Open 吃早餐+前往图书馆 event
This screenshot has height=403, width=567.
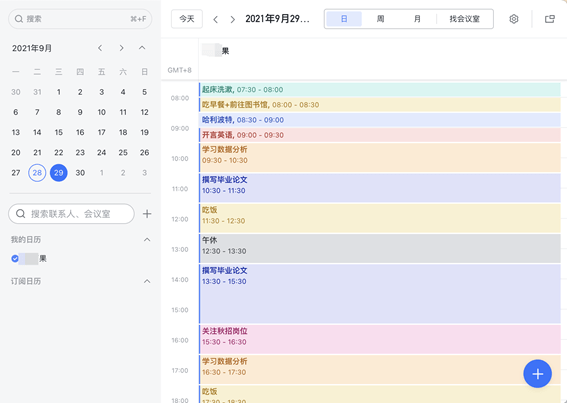point(380,105)
